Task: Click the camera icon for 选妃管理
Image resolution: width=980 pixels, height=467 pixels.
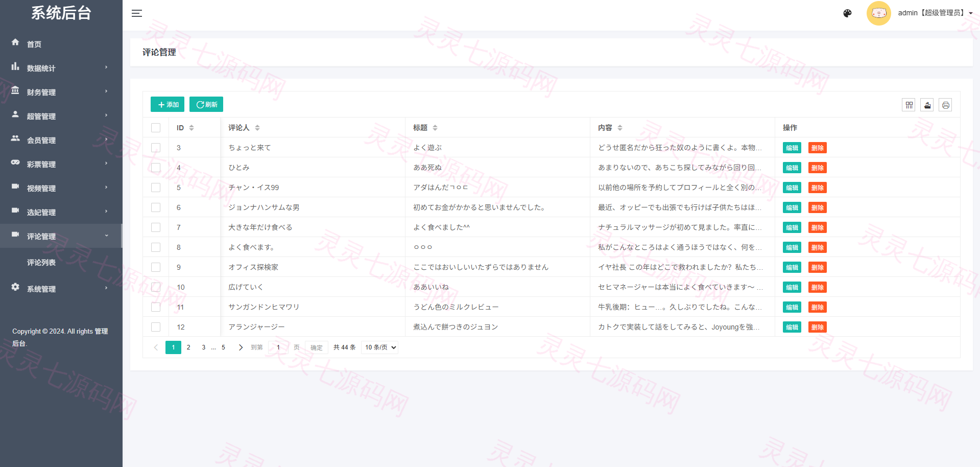Action: (x=15, y=211)
